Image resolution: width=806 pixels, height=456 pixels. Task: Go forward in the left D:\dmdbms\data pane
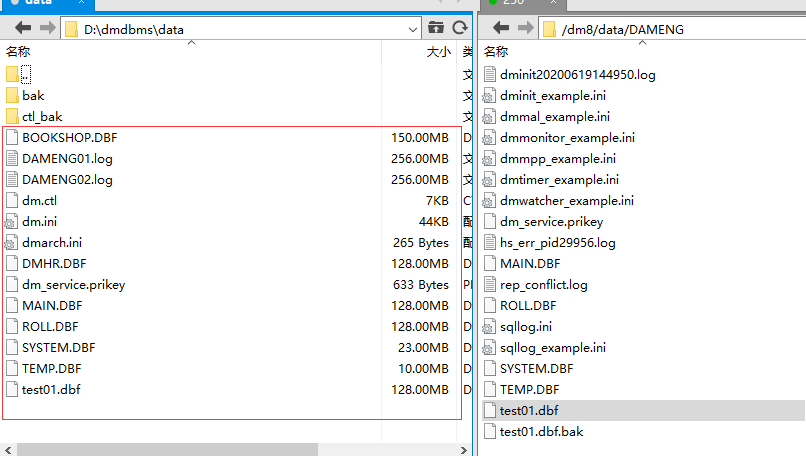47,28
